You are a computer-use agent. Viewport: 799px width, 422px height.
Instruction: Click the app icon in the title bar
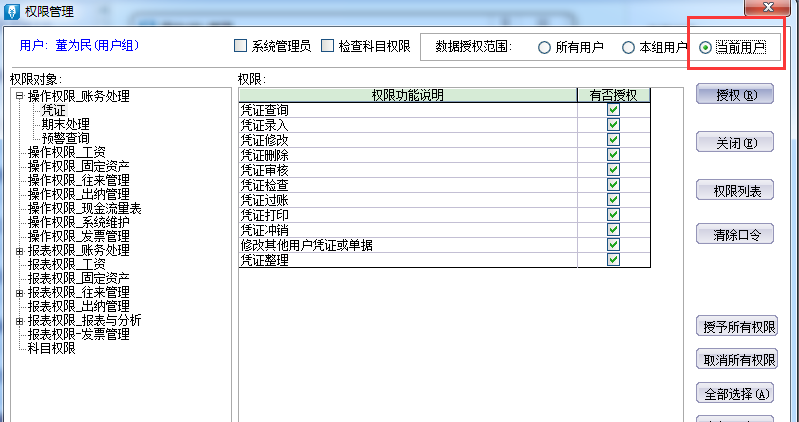(11, 10)
